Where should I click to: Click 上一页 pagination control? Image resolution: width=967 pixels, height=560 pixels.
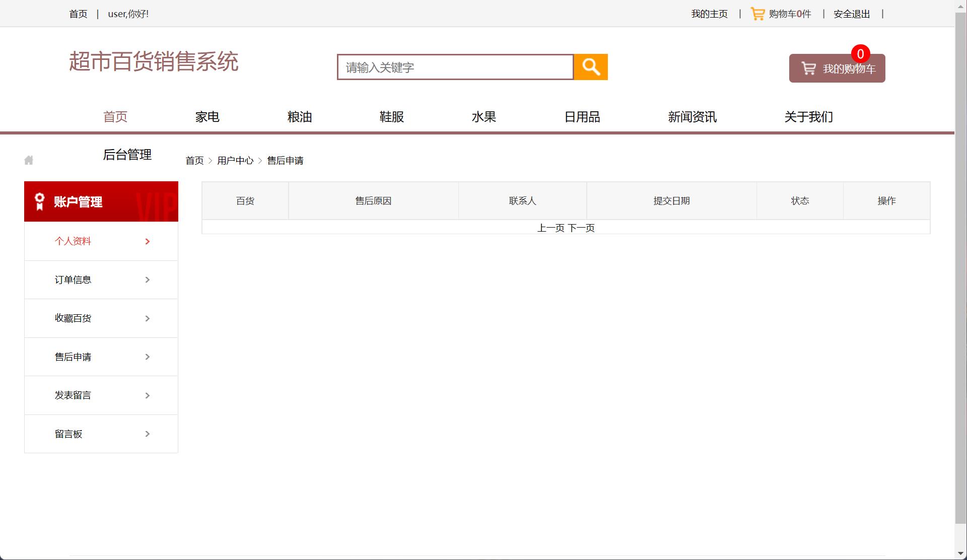(551, 228)
